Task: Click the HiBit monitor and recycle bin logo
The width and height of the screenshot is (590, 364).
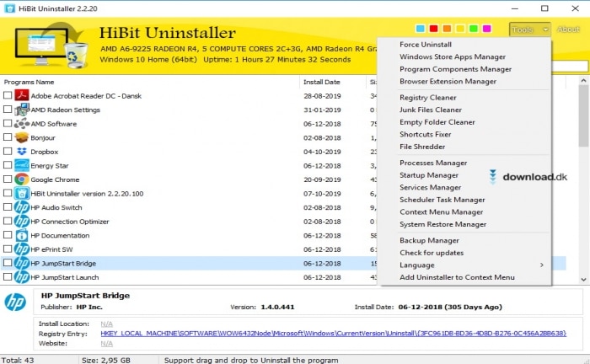Action: (x=51, y=46)
